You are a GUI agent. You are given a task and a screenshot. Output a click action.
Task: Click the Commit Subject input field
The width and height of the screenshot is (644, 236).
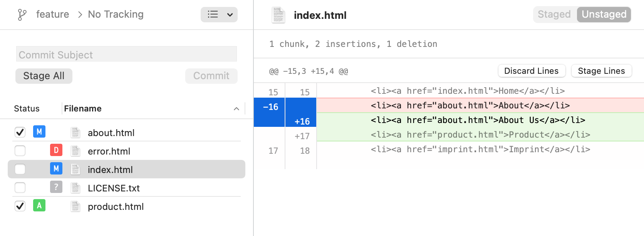(x=126, y=55)
